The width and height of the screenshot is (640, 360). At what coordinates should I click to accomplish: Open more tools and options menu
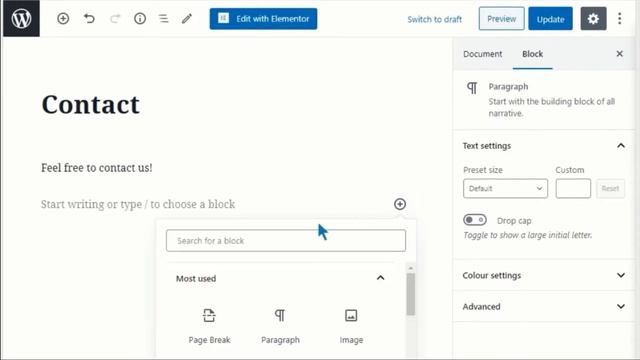(620, 19)
